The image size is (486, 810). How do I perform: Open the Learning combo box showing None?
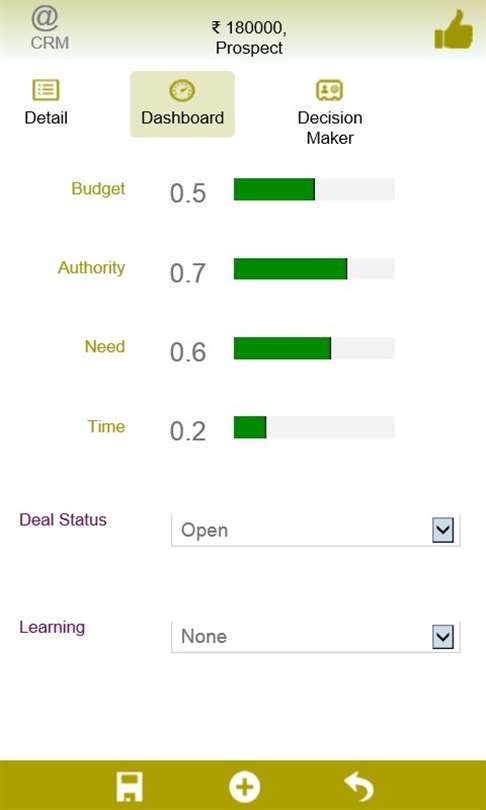[316, 637]
